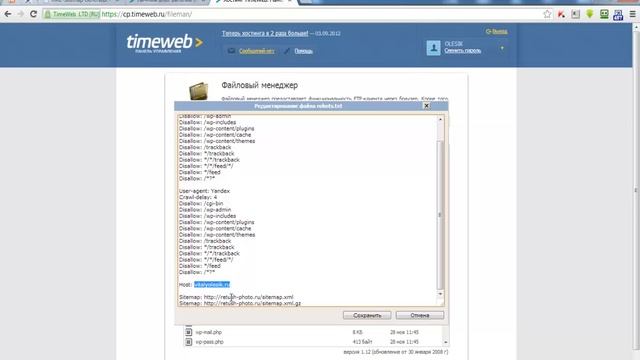640x360 pixels.
Task: Click the grey square extension icon beside Kaspersky
Action: pyautogui.click(x=576, y=14)
